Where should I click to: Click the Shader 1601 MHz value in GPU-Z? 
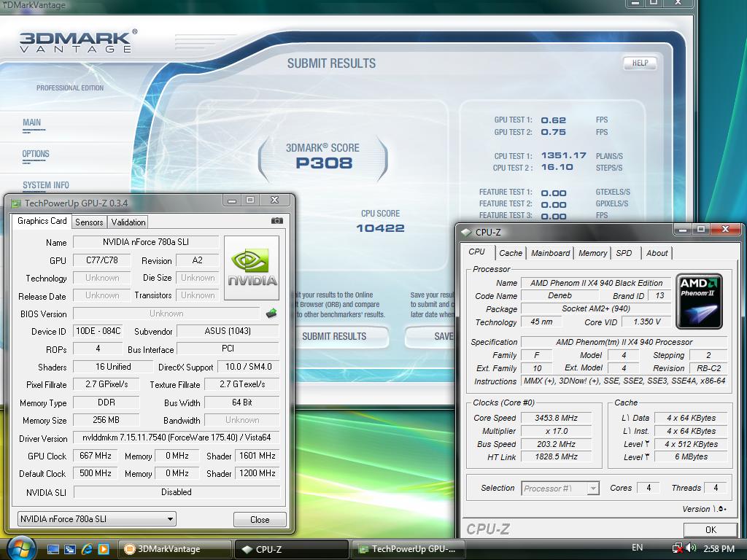click(x=258, y=456)
